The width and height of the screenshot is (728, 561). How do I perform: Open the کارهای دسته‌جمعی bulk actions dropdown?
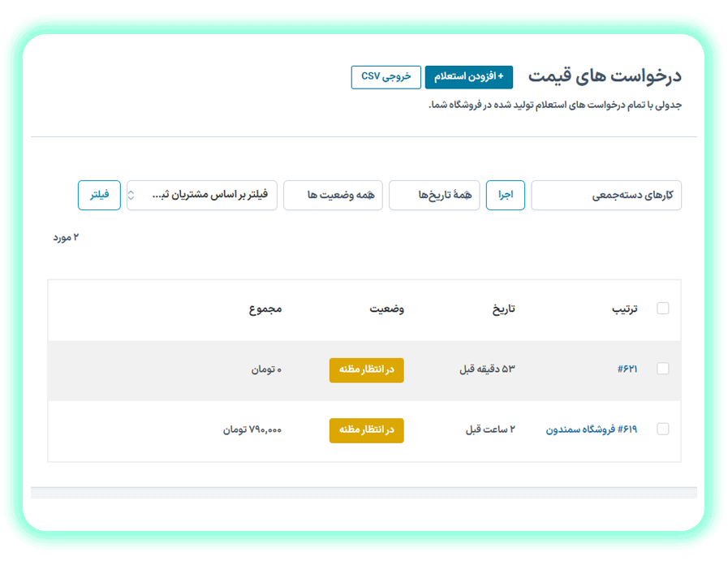pyautogui.click(x=606, y=195)
